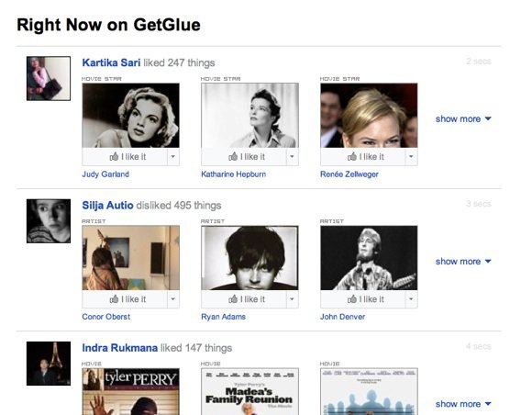Click the Conor Oberst photo

(x=130, y=258)
